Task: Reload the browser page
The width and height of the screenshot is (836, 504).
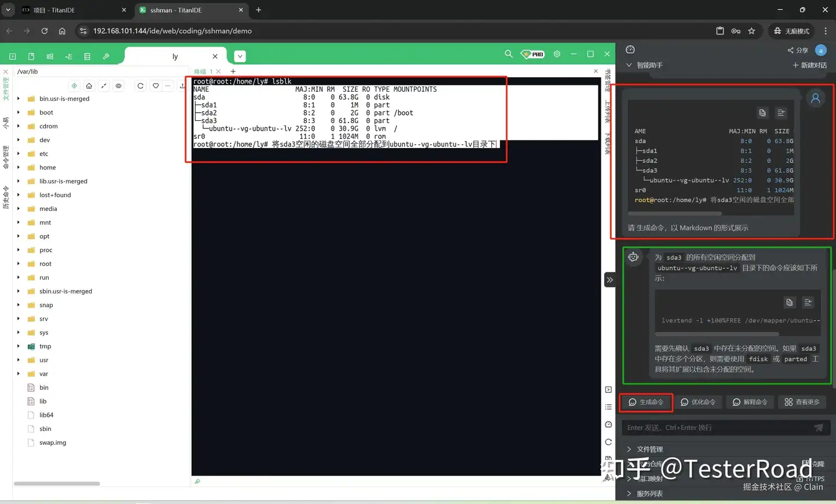Action: pyautogui.click(x=44, y=31)
